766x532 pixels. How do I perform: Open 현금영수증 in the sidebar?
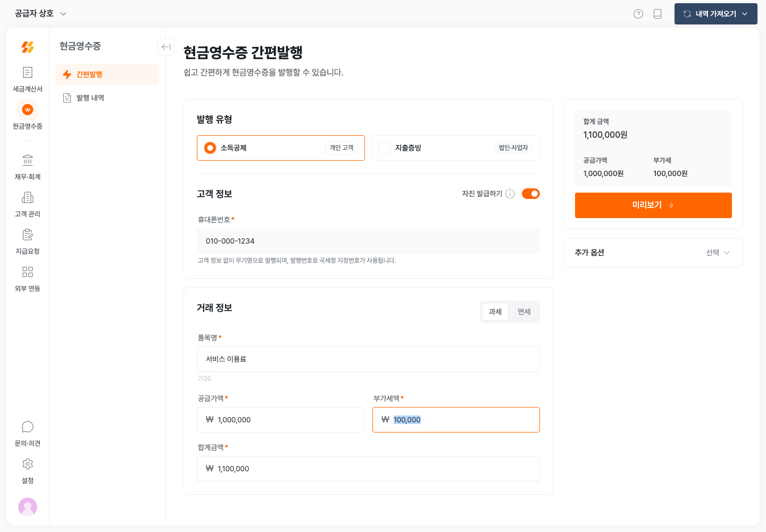tap(28, 115)
